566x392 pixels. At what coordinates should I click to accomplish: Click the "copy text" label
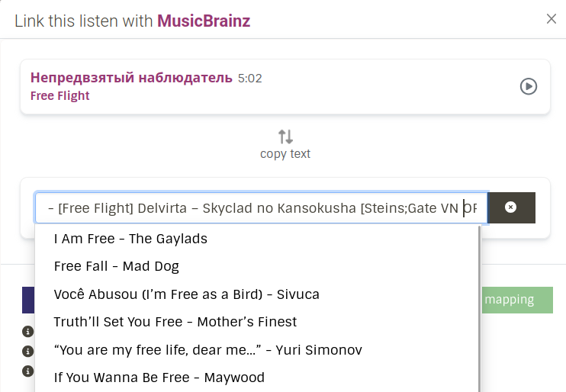(285, 154)
